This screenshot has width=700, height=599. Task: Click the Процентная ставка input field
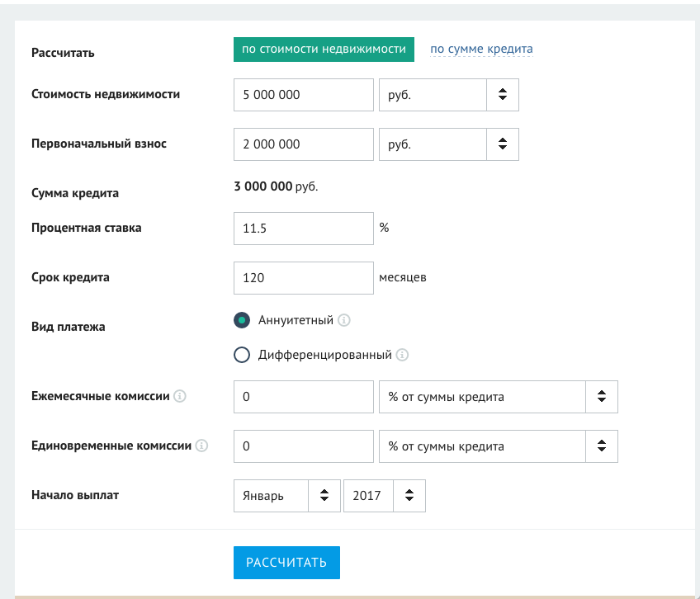304,229
